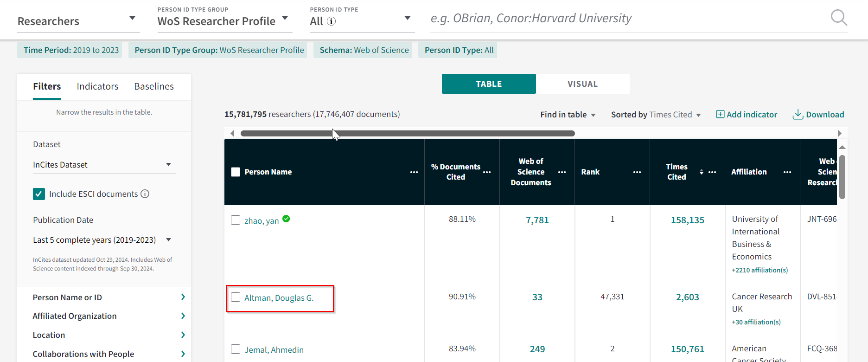Open the Researchers entity dropdown
The image size is (868, 362).
click(78, 21)
